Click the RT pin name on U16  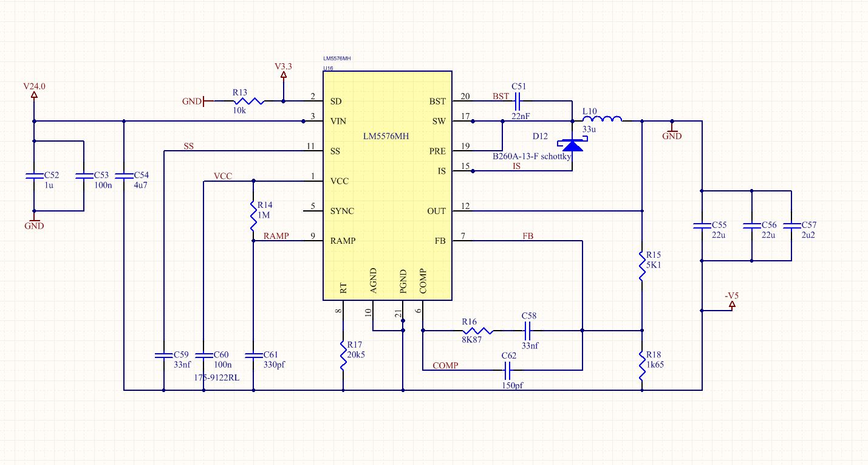point(343,288)
